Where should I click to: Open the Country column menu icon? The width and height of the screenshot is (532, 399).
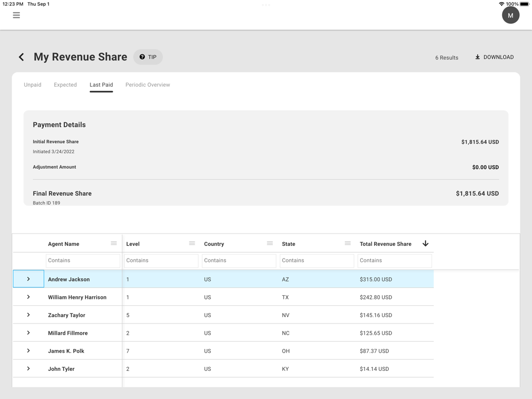click(x=270, y=243)
